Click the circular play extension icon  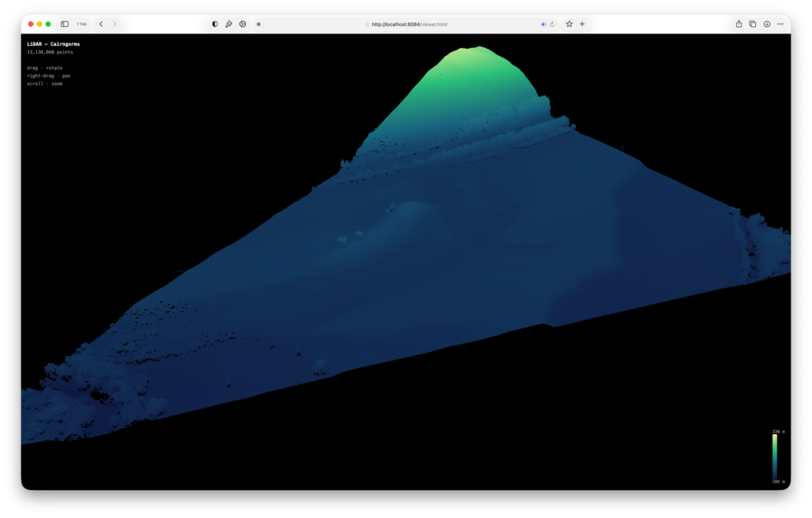click(242, 23)
